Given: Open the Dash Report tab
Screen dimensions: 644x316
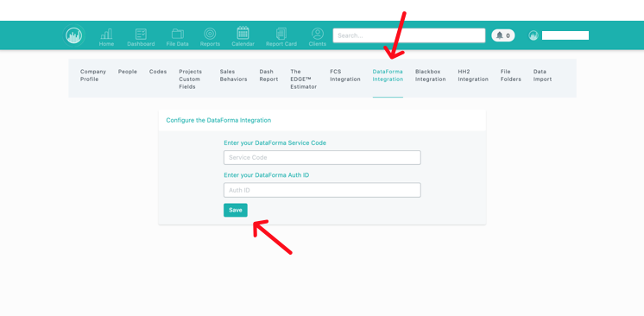Looking at the screenshot, I should click(268, 75).
